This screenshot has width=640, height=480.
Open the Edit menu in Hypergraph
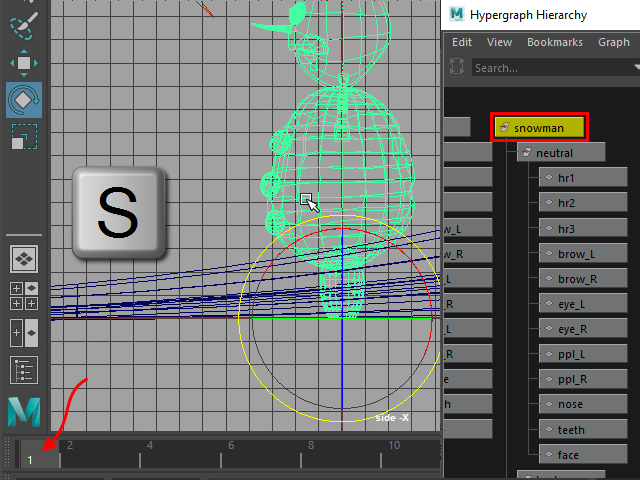(x=462, y=42)
